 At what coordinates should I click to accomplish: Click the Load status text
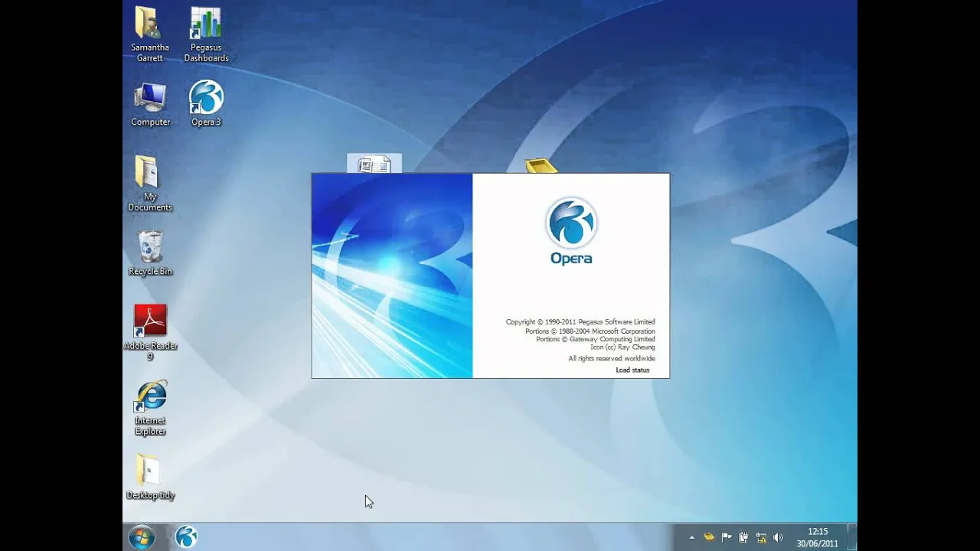(x=632, y=370)
